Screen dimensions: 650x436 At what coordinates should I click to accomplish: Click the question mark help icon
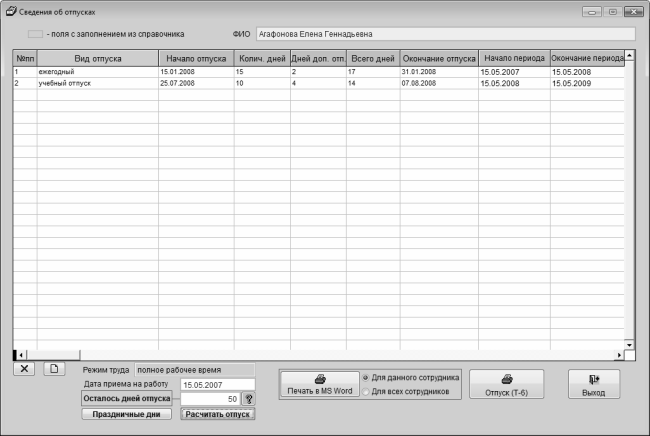pos(249,398)
